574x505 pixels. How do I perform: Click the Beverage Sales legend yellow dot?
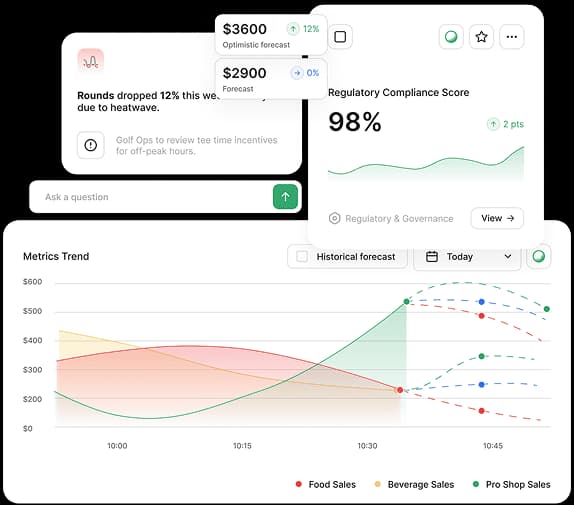[x=378, y=484]
